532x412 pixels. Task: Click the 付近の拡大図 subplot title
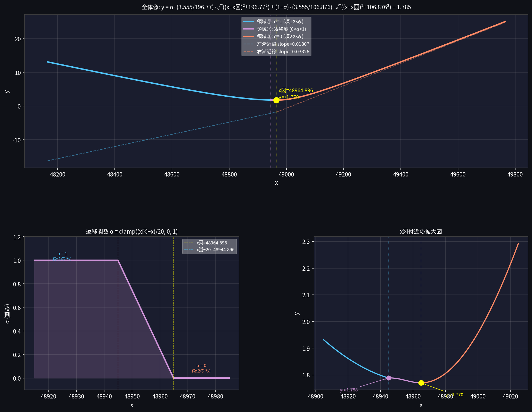[421, 231]
